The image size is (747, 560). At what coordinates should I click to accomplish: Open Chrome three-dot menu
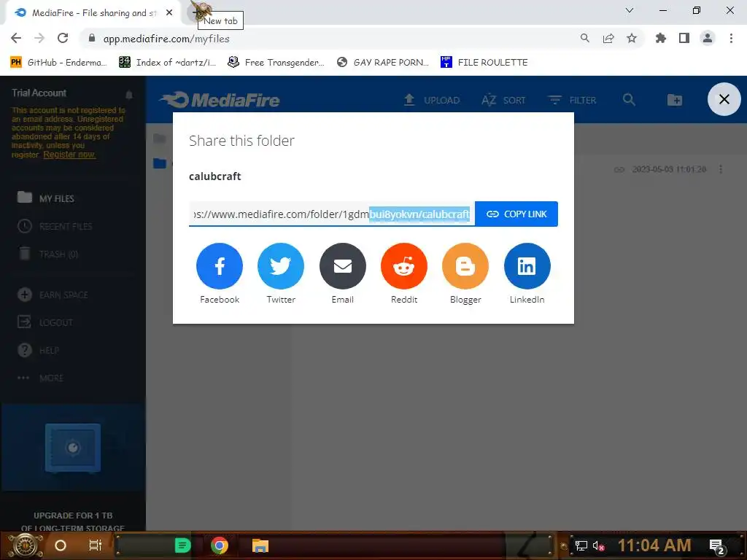[x=731, y=38]
